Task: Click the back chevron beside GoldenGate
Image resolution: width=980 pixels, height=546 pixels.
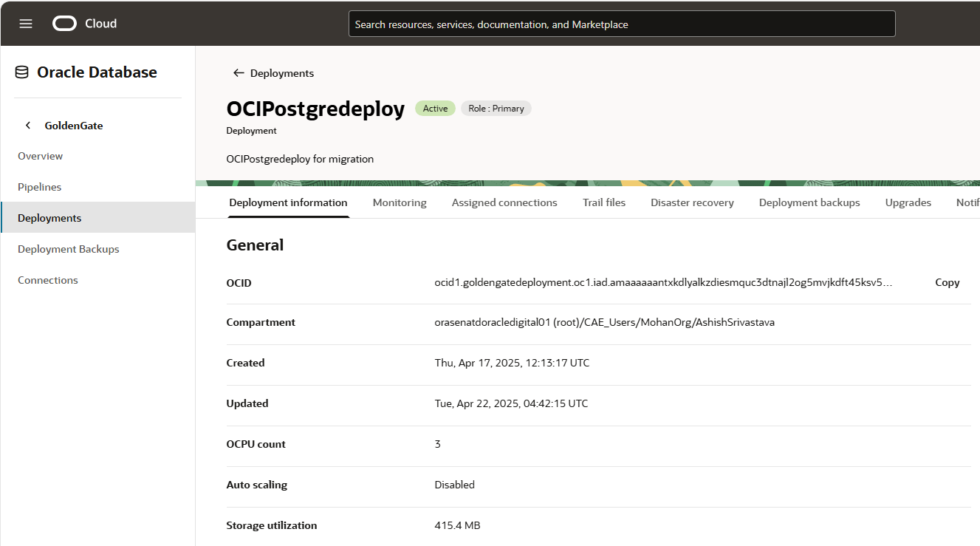Action: pos(28,126)
